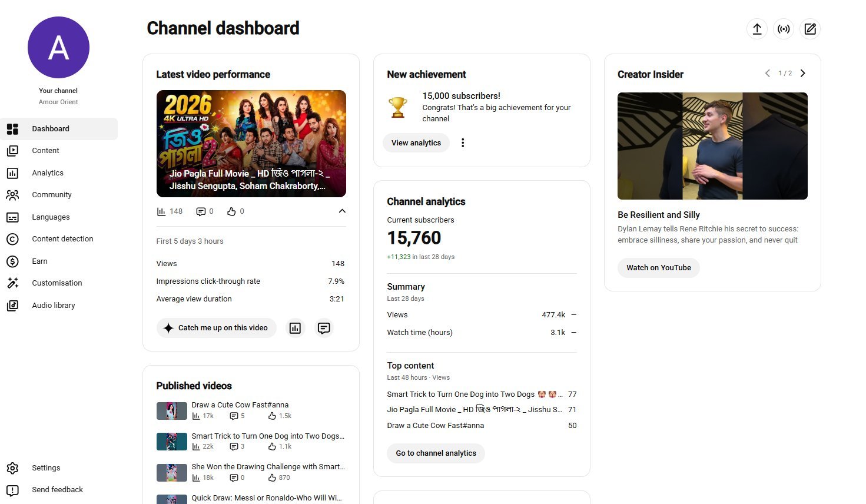Click the Go live broadcast icon
866x504 pixels.
(x=784, y=29)
